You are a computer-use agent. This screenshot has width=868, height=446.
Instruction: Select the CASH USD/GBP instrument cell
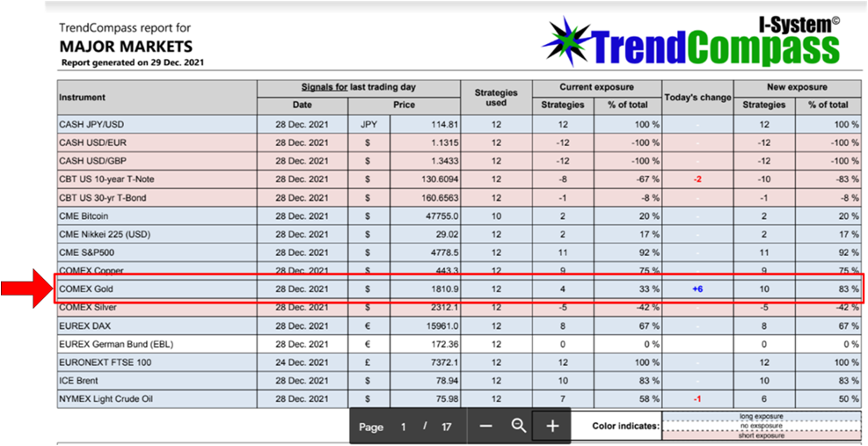click(157, 161)
